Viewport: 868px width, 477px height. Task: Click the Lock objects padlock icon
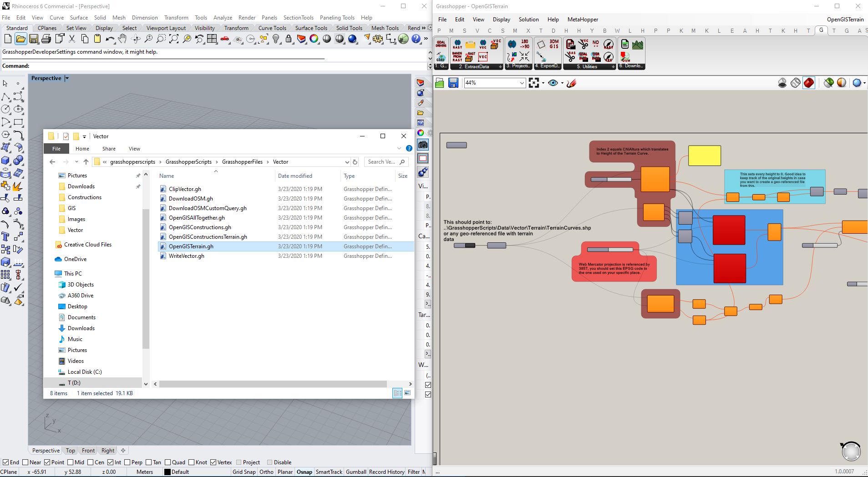tap(289, 39)
